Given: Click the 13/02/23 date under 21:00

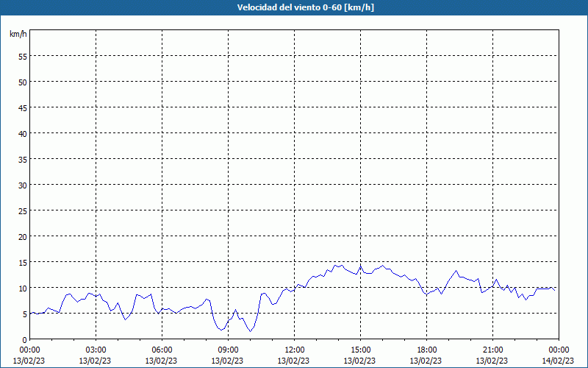Looking at the screenshot, I should (x=492, y=361).
